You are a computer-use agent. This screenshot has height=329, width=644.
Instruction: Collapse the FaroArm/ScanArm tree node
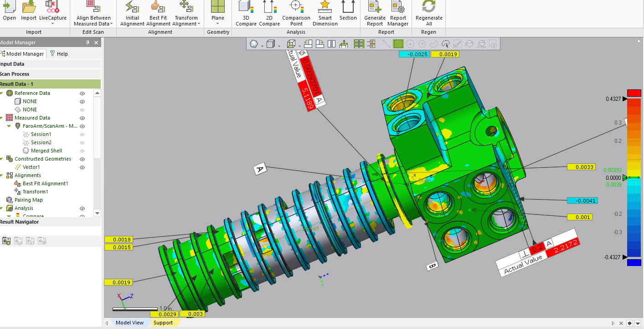pos(9,126)
